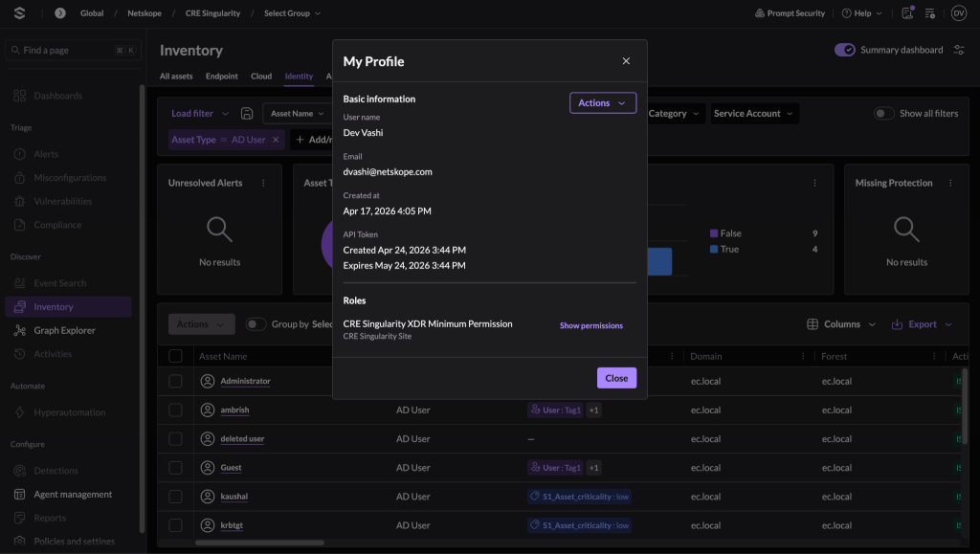Open the Service Account filter dropdown

(x=754, y=114)
